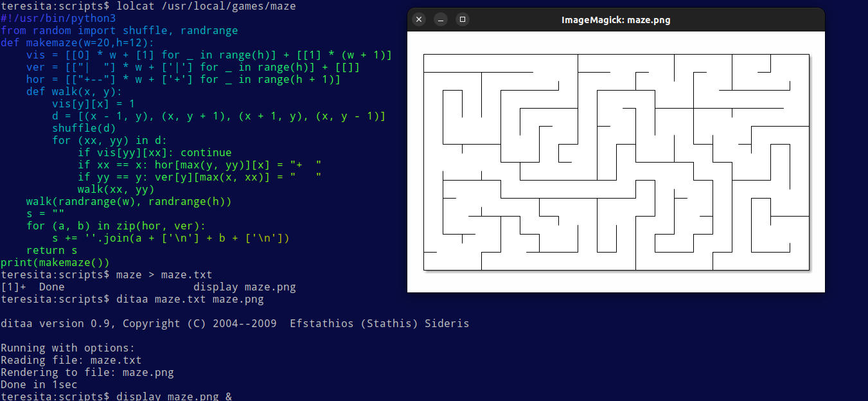Click the 'Done in 1sec' line
This screenshot has height=401, width=868.
tap(39, 385)
